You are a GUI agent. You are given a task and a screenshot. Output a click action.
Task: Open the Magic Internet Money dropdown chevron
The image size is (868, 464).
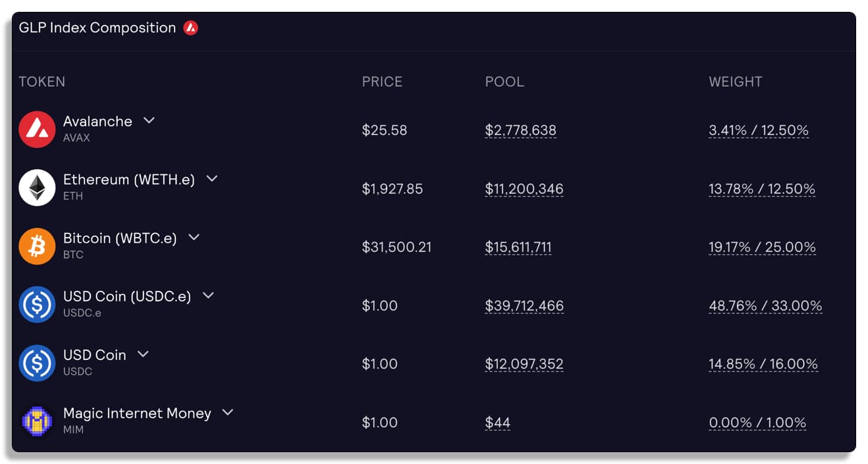pyautogui.click(x=228, y=413)
